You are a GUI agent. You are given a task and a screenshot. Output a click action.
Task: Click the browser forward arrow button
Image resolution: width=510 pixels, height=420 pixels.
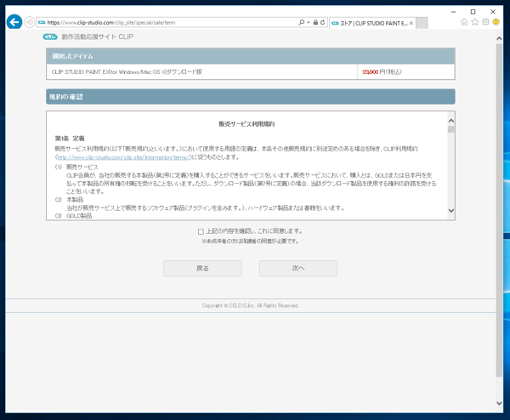tap(30, 22)
